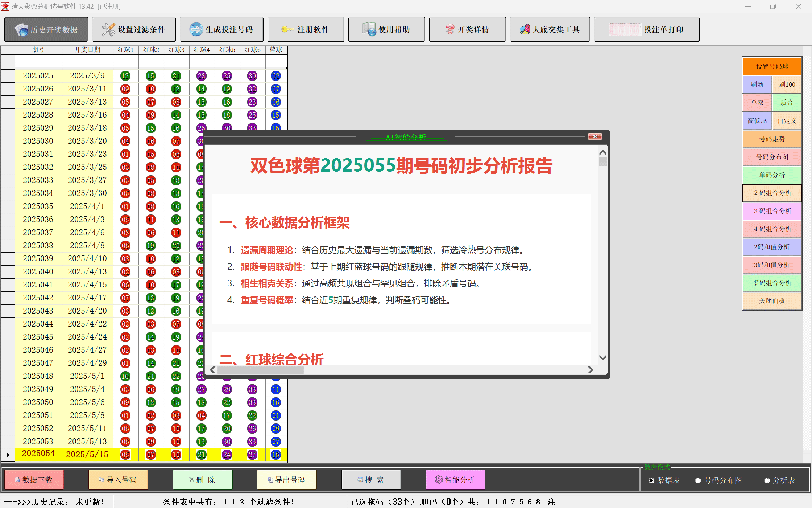Select the 数据表 data mode
Screen dimensions: 812x508
point(651,480)
